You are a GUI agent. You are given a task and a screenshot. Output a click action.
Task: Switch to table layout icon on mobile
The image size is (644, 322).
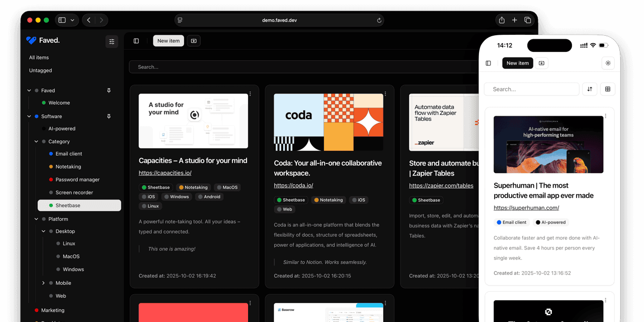(608, 89)
